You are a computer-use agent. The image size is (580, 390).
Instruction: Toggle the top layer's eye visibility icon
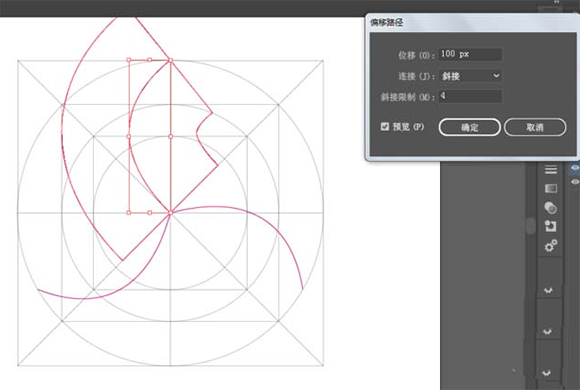[x=574, y=168]
